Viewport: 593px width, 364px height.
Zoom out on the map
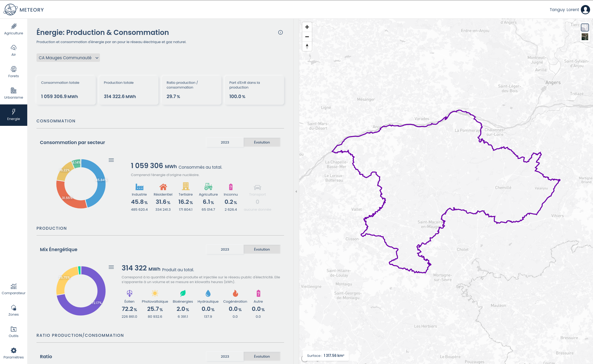pyautogui.click(x=307, y=37)
